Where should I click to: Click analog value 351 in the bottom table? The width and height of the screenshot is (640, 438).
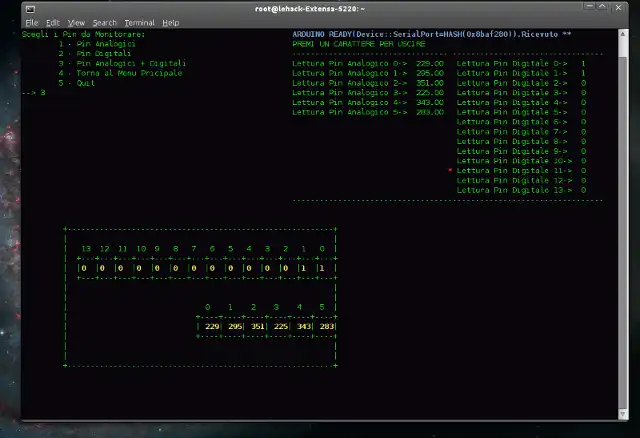[258, 326]
